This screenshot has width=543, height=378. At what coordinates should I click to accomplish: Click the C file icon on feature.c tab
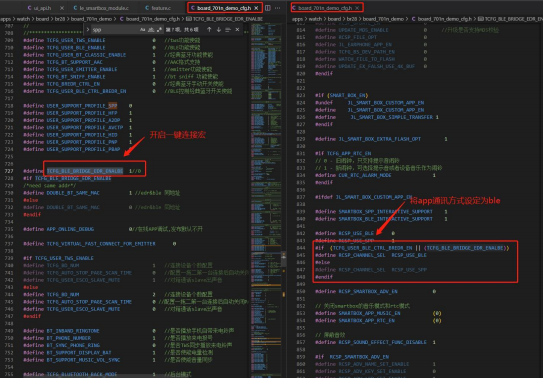(147, 8)
